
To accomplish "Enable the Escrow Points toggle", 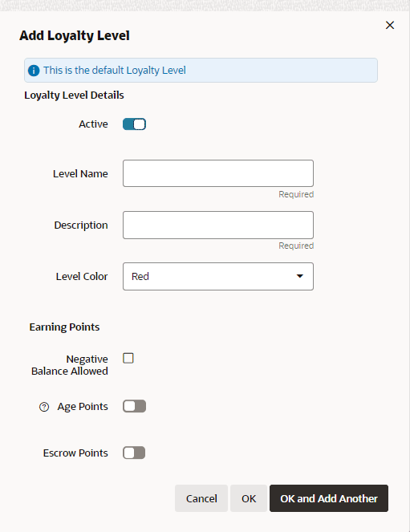I will point(134,453).
